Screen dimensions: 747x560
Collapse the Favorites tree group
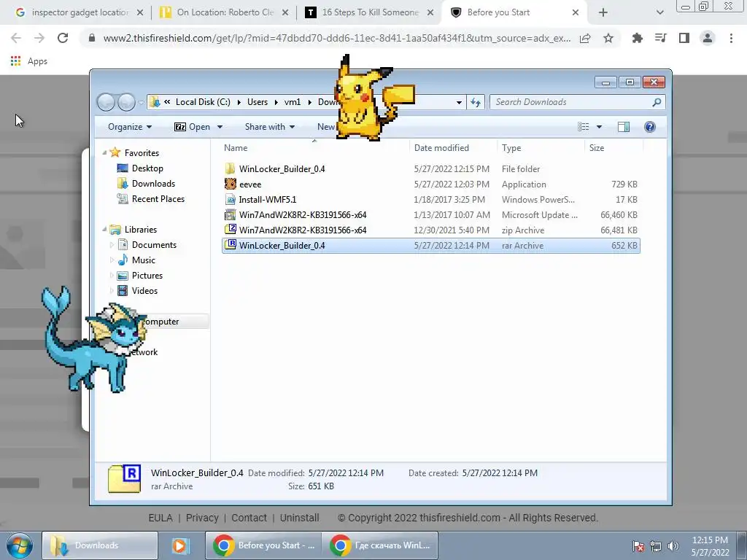[105, 152]
